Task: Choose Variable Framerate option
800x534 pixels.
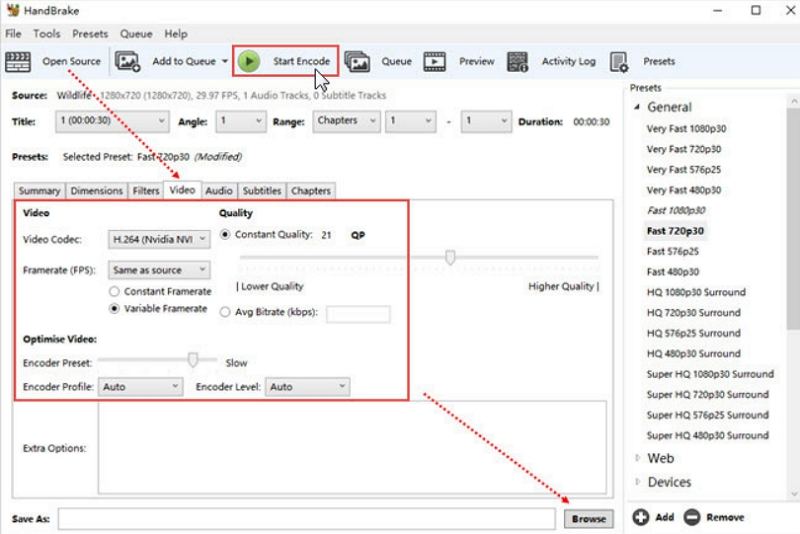Action: 114,309
